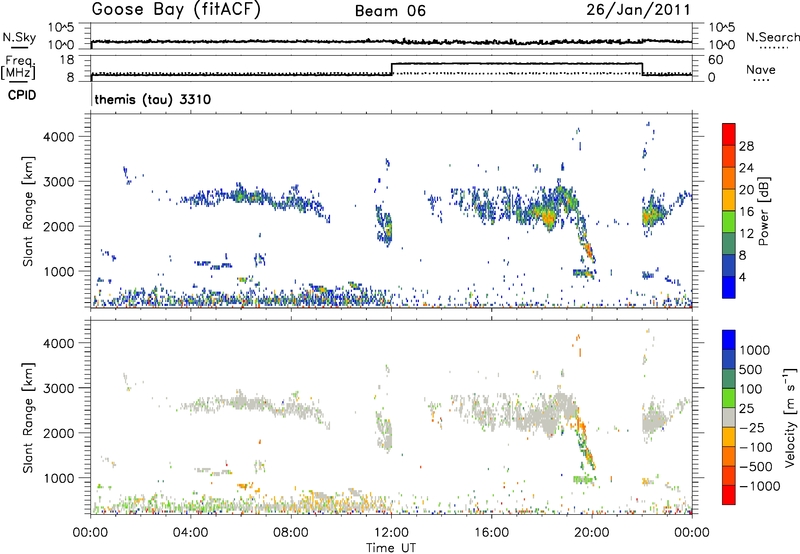Click the power panel 'Slant Range [km]' label
This screenshot has height=554, width=800.
pos(28,211)
